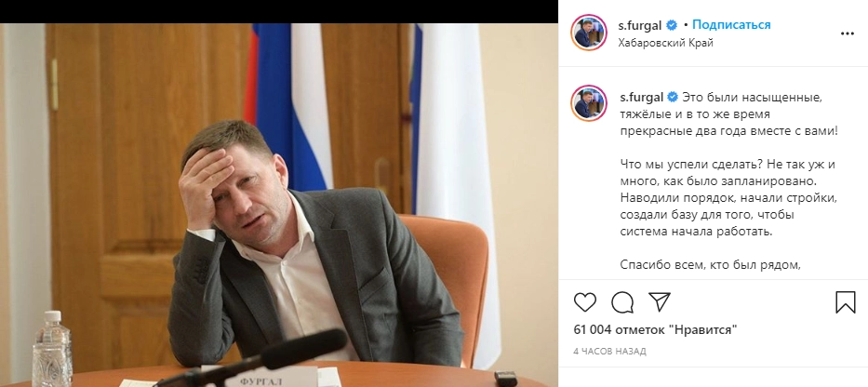Click the 4 ЧАСОВ НАЗАД timestamp
The height and width of the screenshot is (387, 868).
609,351
